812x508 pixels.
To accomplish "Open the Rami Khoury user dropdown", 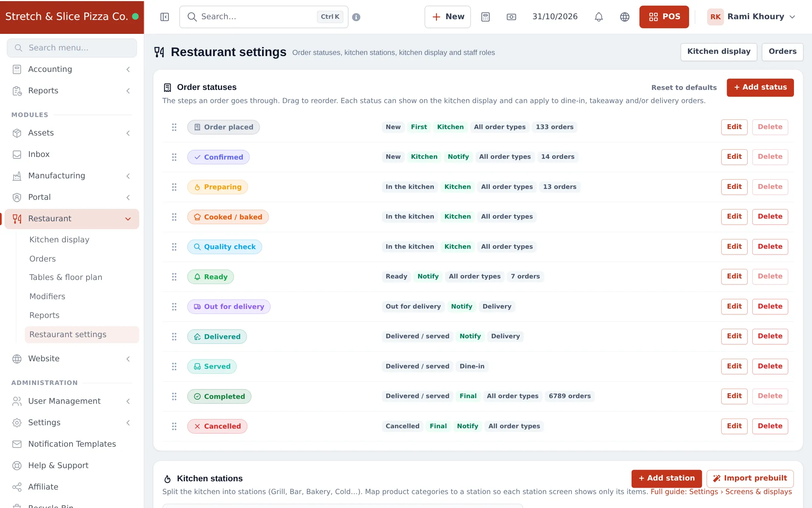I will 751,17.
